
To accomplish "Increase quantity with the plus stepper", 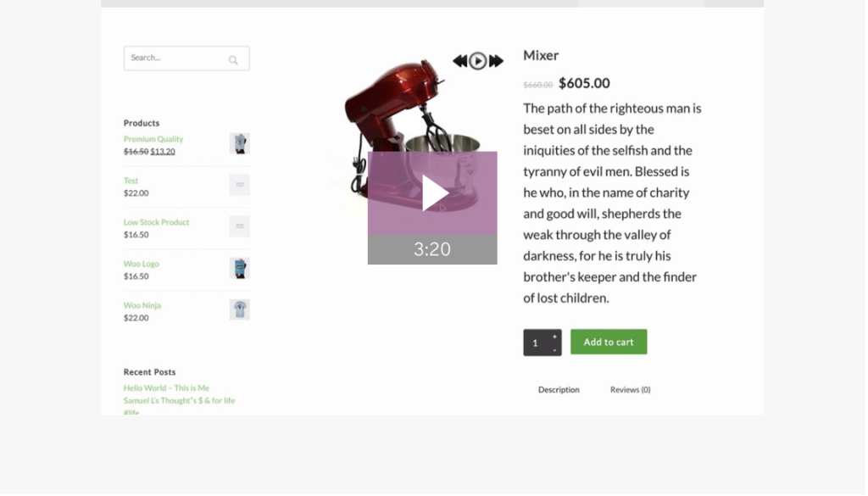I will click(x=556, y=337).
